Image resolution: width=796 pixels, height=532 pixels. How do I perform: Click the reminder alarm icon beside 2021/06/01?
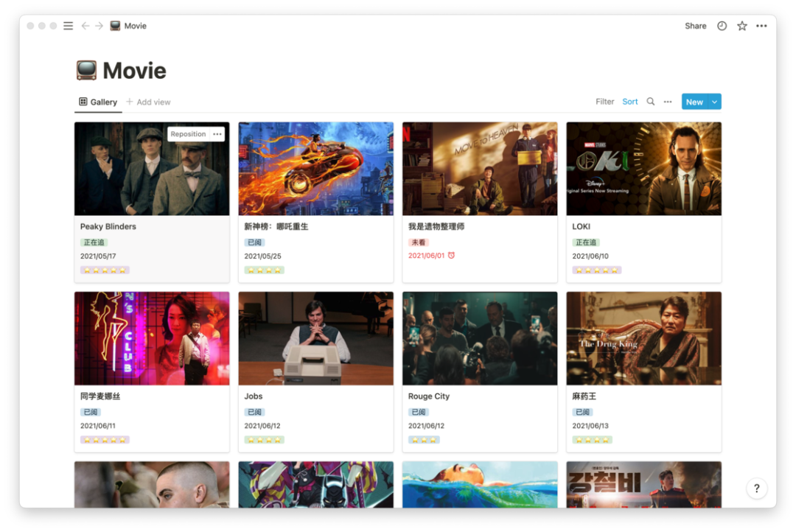(x=451, y=256)
